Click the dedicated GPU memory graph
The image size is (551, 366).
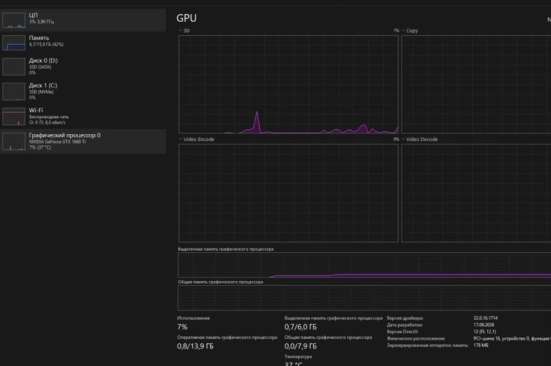pos(364,265)
